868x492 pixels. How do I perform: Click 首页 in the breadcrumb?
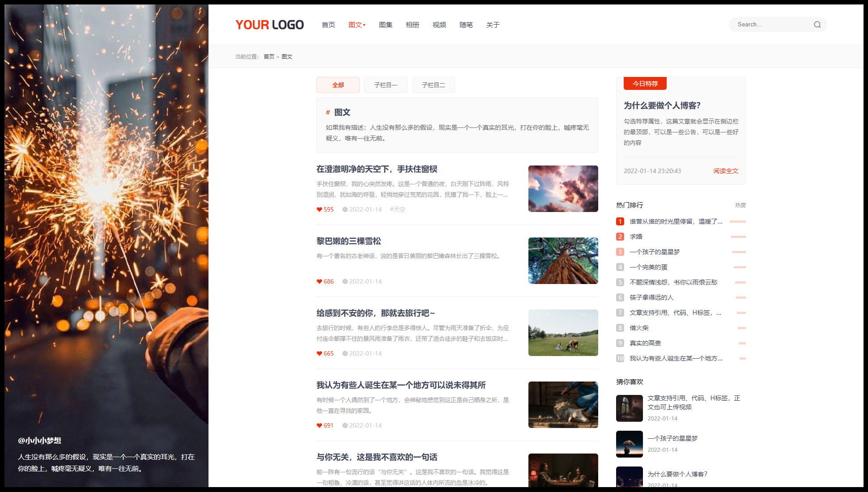pyautogui.click(x=269, y=57)
